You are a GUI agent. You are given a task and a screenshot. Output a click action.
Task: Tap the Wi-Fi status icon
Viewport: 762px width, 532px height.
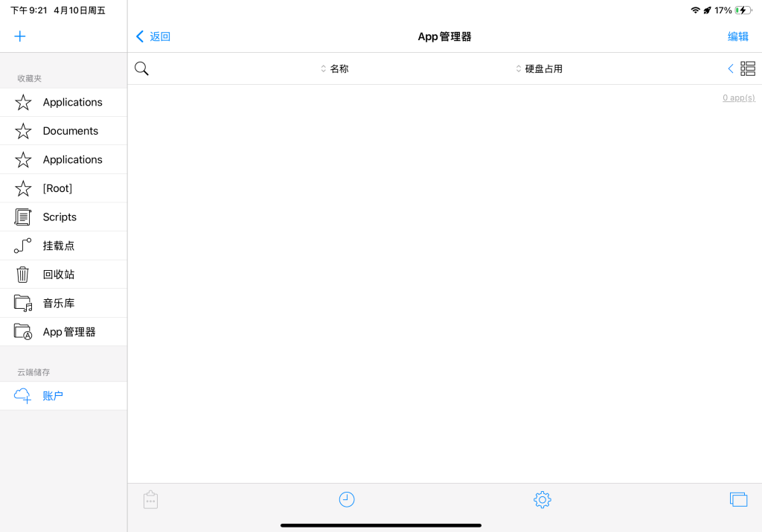click(x=696, y=10)
